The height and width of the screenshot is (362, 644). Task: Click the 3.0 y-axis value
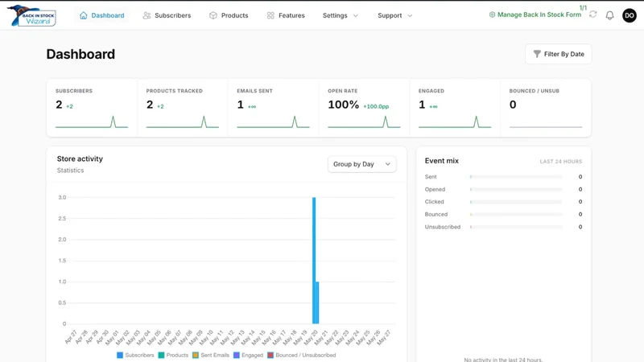pyautogui.click(x=62, y=197)
